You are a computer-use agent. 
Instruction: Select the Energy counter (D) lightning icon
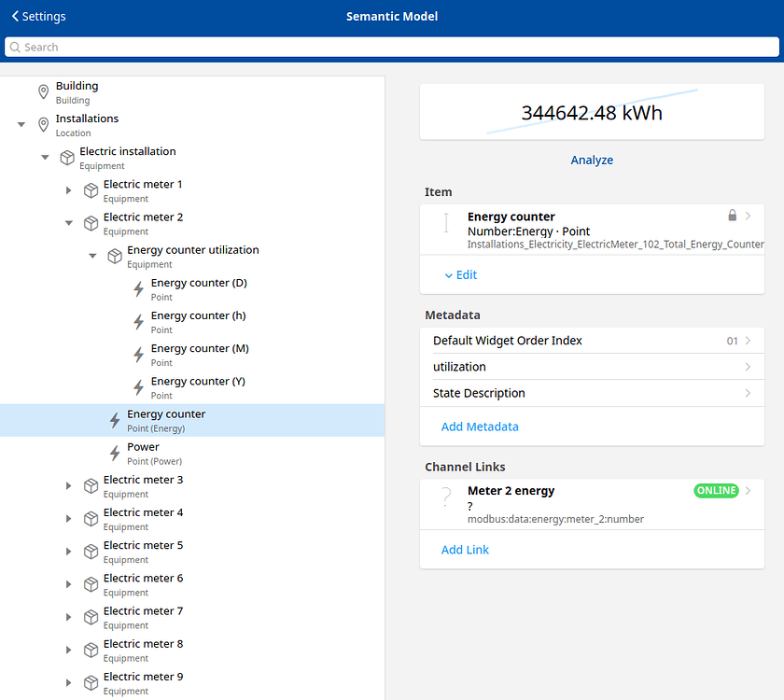[137, 288]
